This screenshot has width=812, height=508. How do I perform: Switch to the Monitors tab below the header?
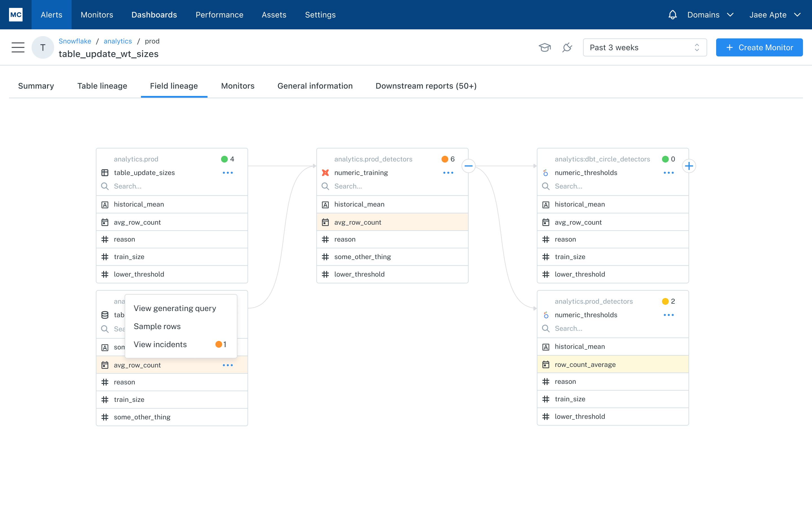238,86
